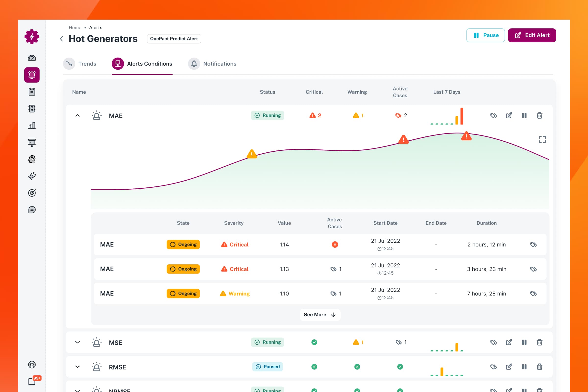Image resolution: width=588 pixels, height=392 pixels.
Task: Open the chat message icon in sidebar
Action: pyautogui.click(x=32, y=210)
